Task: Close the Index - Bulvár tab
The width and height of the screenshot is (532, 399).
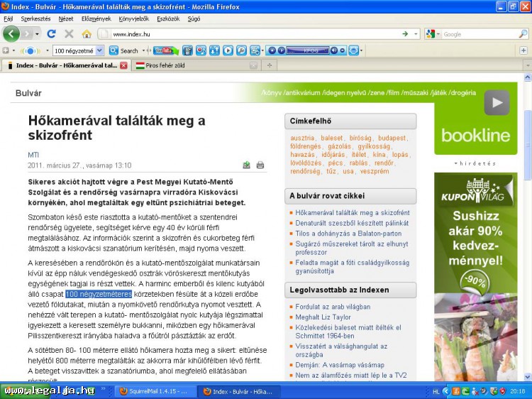Action: tap(123, 65)
